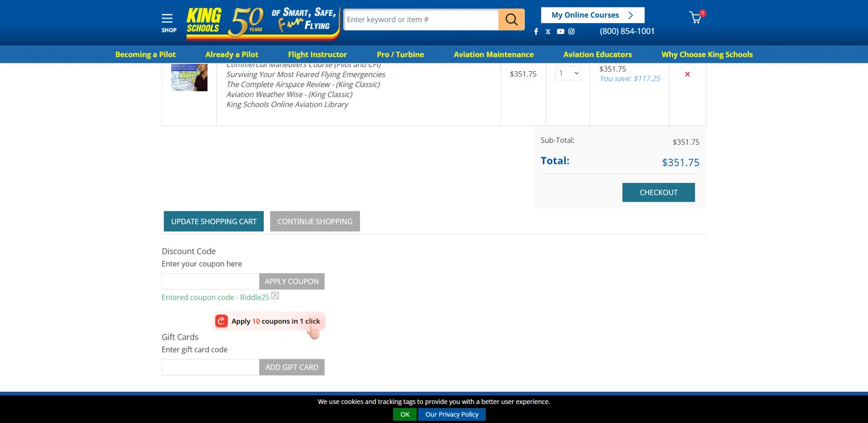Click 'Surviving Your Most Feared Flying Emergencies' text
Screen dimensions: 868x423
tap(306, 75)
